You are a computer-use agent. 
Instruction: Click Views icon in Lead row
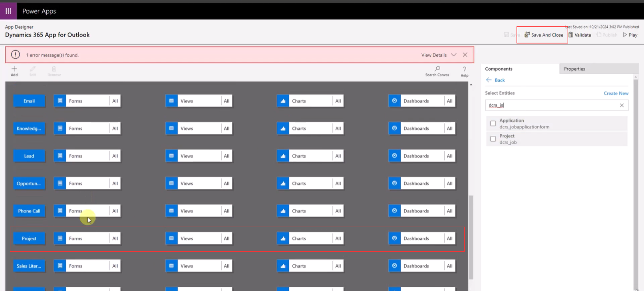171,156
